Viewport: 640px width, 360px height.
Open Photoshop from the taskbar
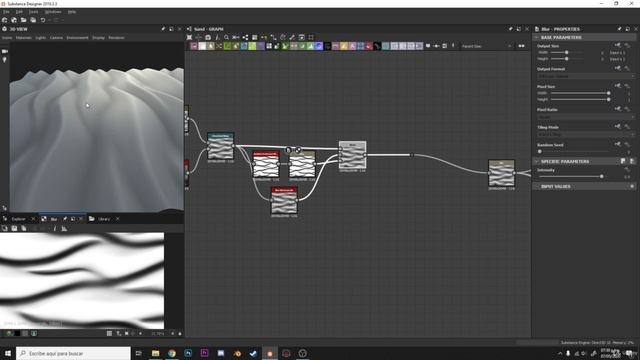click(x=188, y=353)
